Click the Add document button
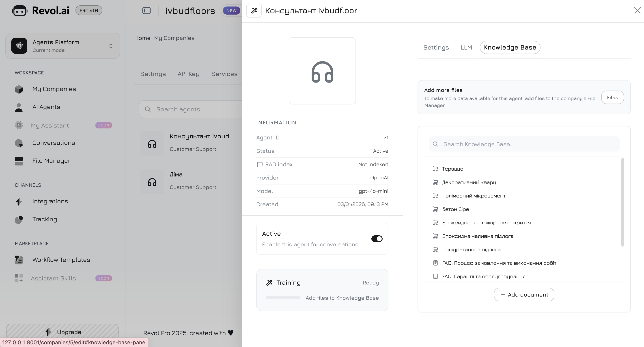The height and width of the screenshot is (347, 644). (524, 295)
